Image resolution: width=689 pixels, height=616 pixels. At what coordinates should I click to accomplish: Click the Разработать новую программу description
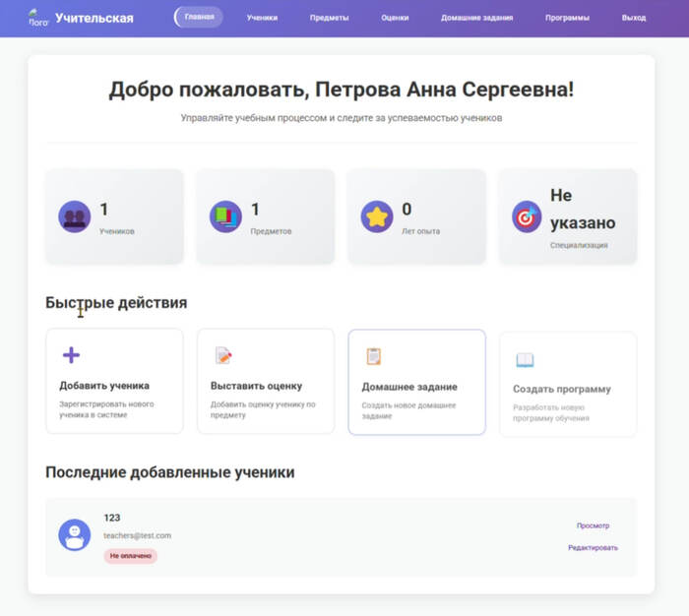click(x=551, y=412)
